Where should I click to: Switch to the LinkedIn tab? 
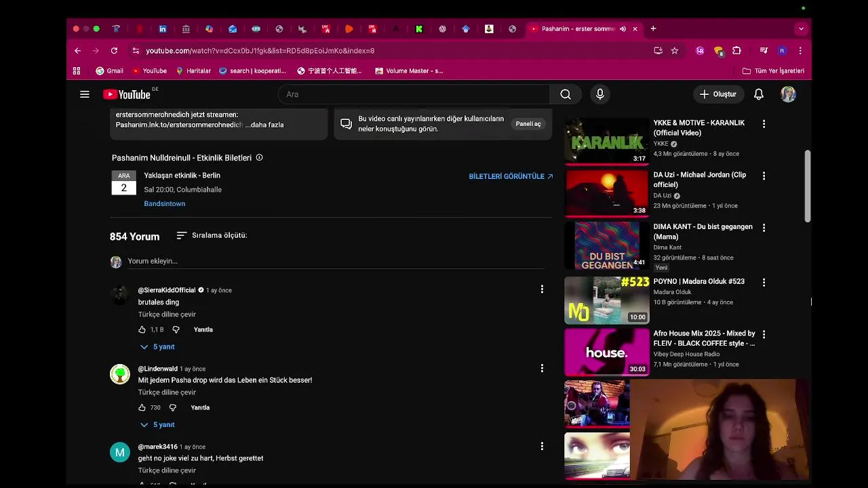pyautogui.click(x=163, y=28)
